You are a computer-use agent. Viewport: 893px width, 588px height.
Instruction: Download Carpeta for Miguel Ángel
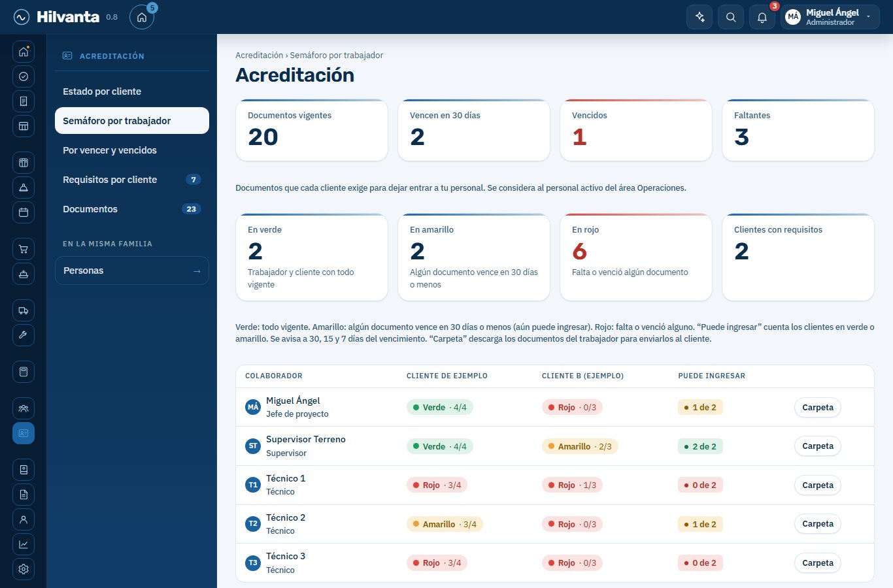pyautogui.click(x=817, y=407)
